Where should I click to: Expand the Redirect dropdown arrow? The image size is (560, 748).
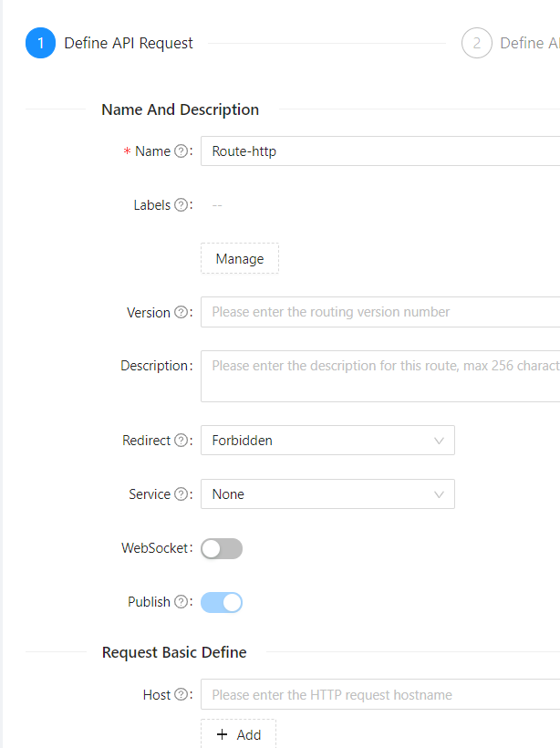[x=439, y=441]
